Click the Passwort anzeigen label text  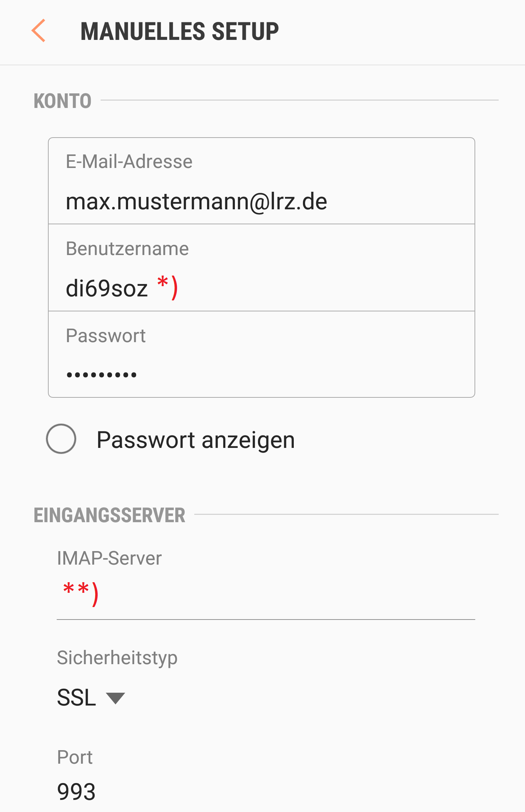tap(195, 439)
